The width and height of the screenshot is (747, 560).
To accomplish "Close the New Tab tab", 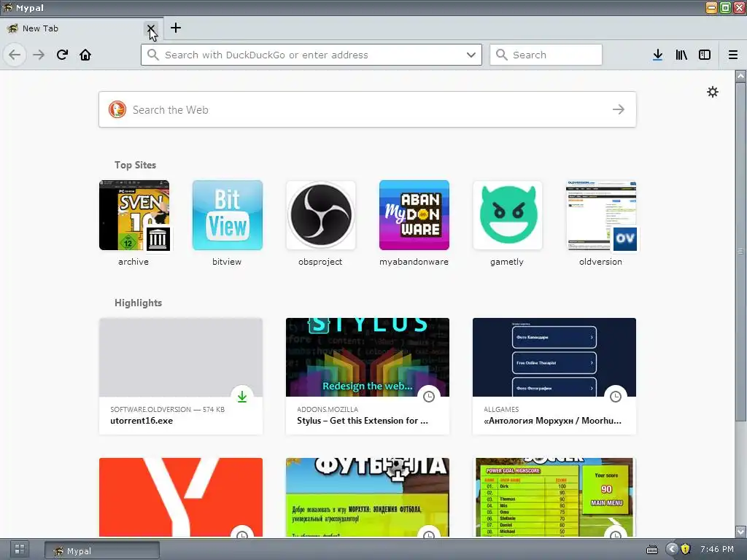I will [x=150, y=28].
